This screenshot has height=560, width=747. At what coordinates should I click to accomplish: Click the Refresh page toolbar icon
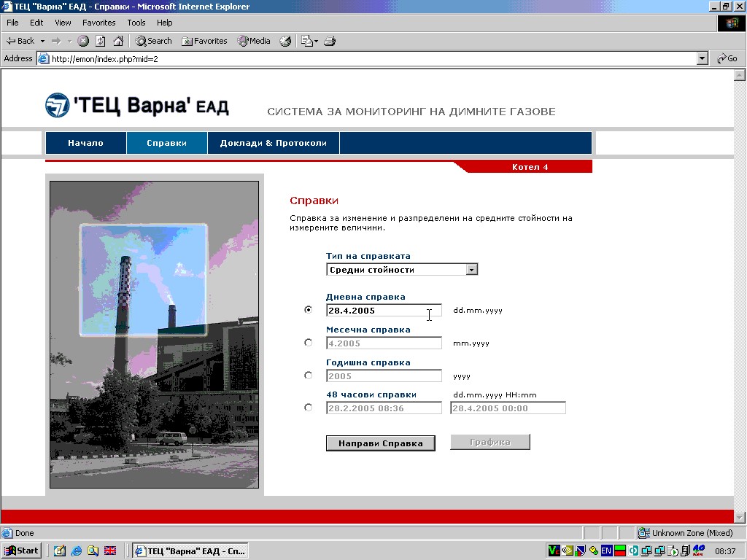101,42
